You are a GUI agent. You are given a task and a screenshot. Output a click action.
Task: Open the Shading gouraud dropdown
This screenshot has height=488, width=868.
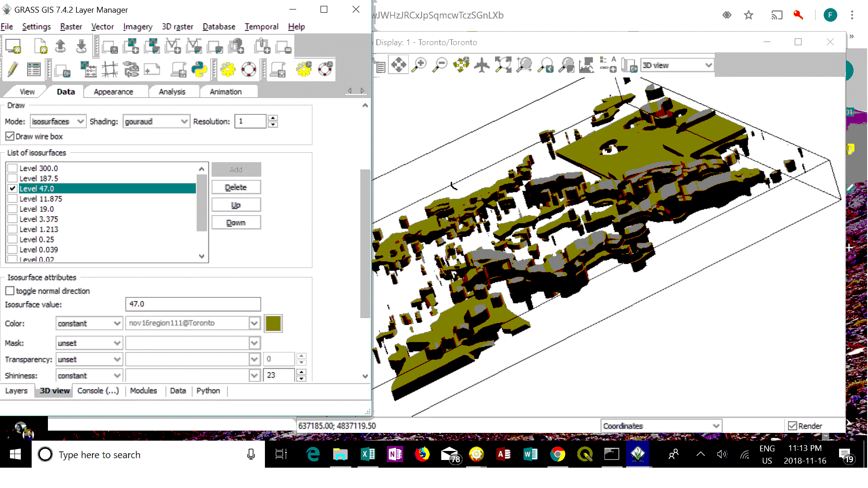(x=156, y=121)
